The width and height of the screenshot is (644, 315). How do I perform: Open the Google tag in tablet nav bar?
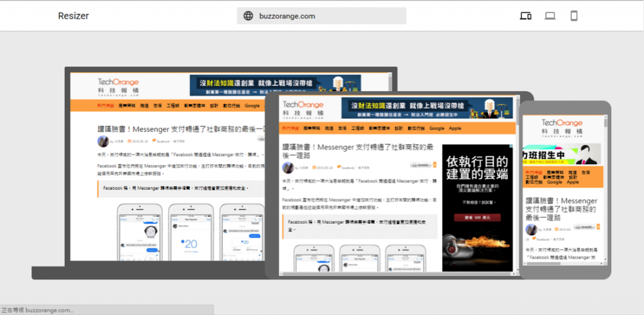point(437,128)
